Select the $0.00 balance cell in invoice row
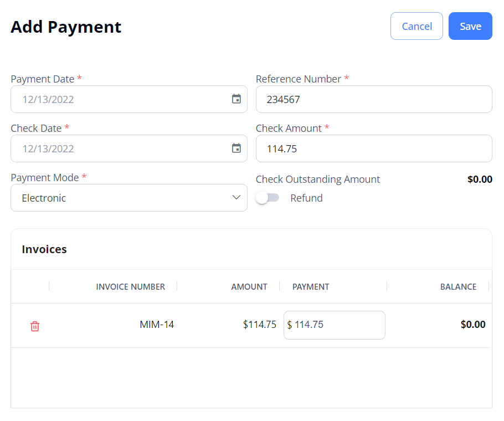The width and height of the screenshot is (504, 421). pos(473,324)
